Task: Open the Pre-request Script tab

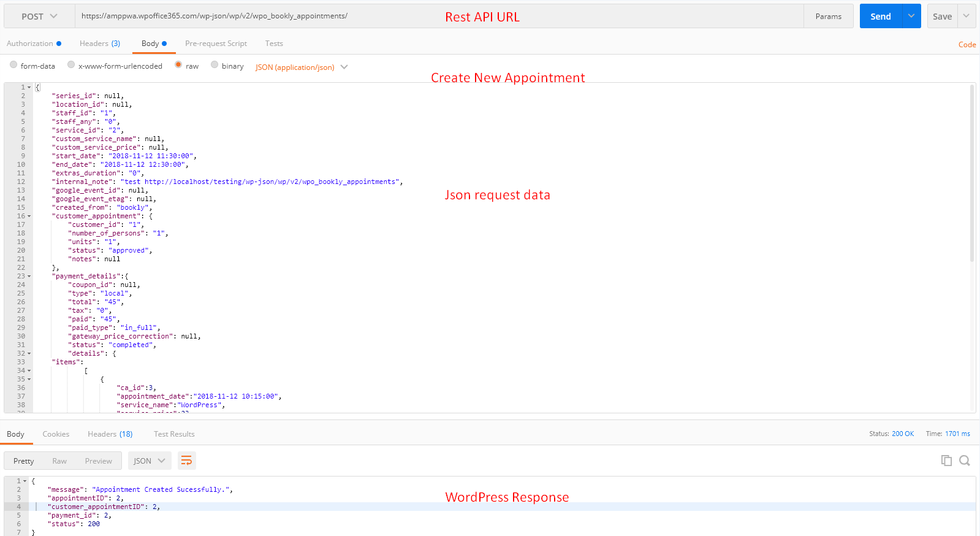Action: 216,44
